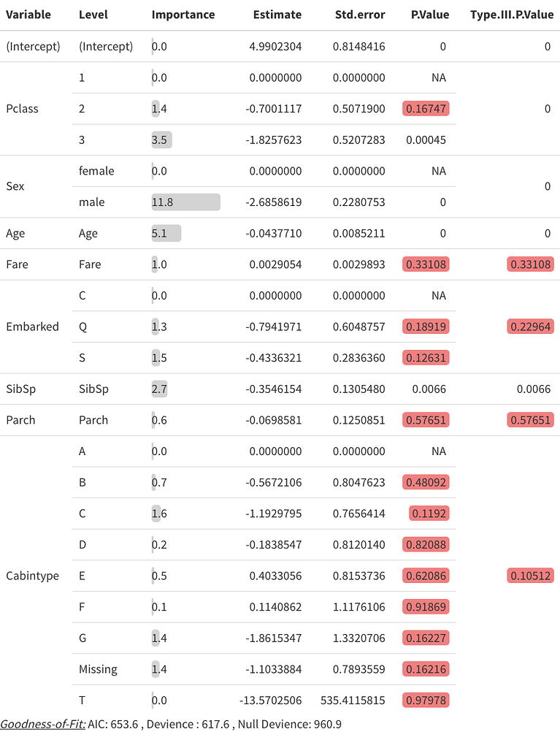Click the Type.III.P.Value column header
This screenshot has width=560, height=748.
512,15
